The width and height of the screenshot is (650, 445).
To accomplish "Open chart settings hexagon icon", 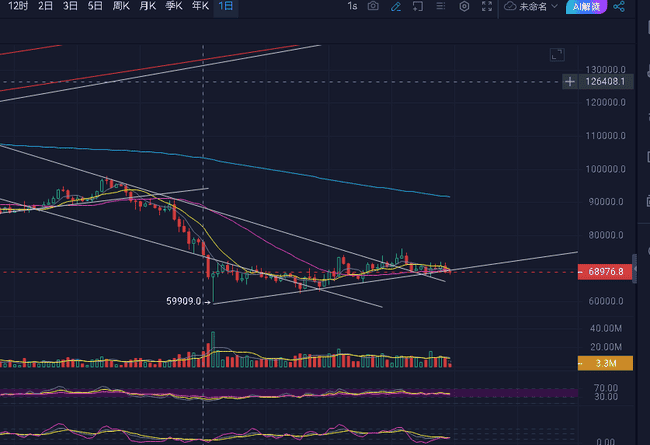I will (464, 6).
